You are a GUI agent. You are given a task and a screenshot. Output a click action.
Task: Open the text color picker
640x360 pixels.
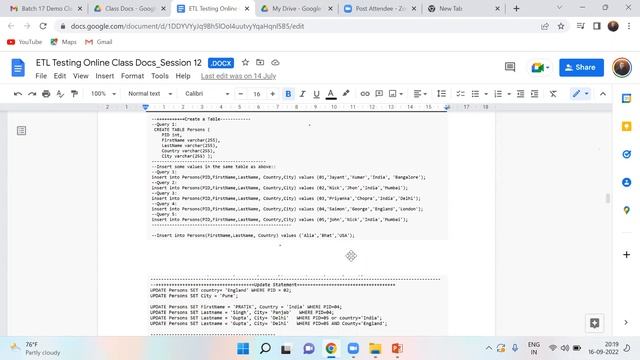pos(331,94)
